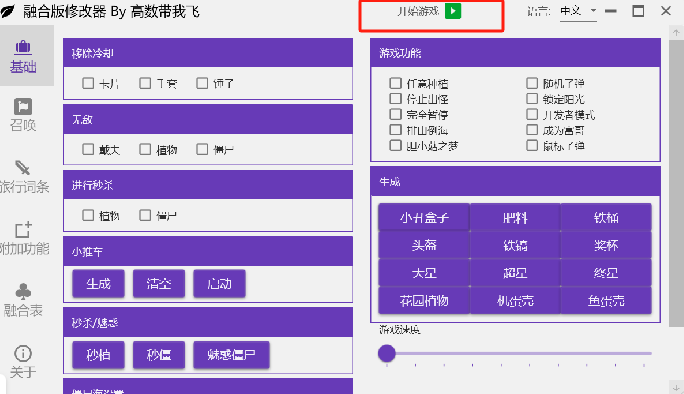The image size is (684, 394).
Task: Switch to the 召唤 tab with the flag icon
Action: click(x=23, y=115)
